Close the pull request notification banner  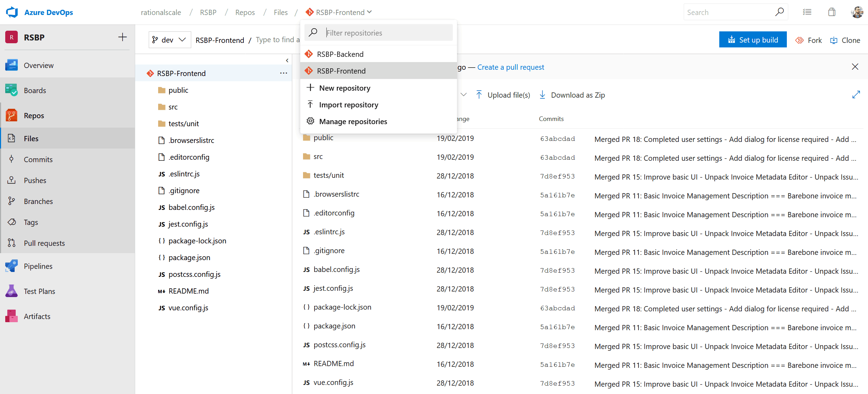855,67
